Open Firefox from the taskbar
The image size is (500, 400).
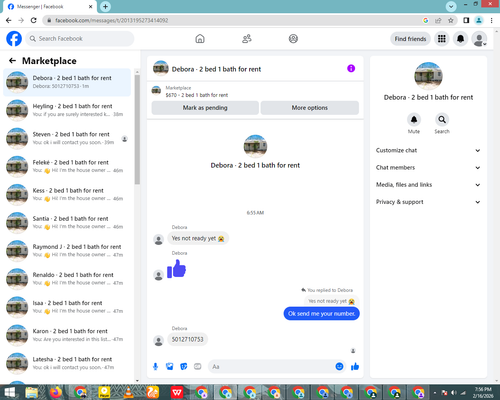pos(56,392)
